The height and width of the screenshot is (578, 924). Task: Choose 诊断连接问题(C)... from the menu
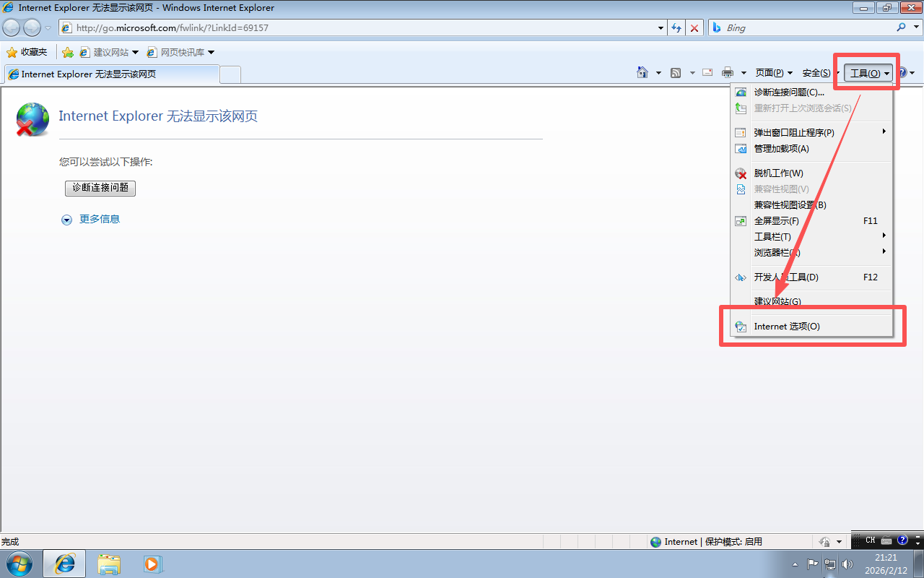click(x=812, y=92)
